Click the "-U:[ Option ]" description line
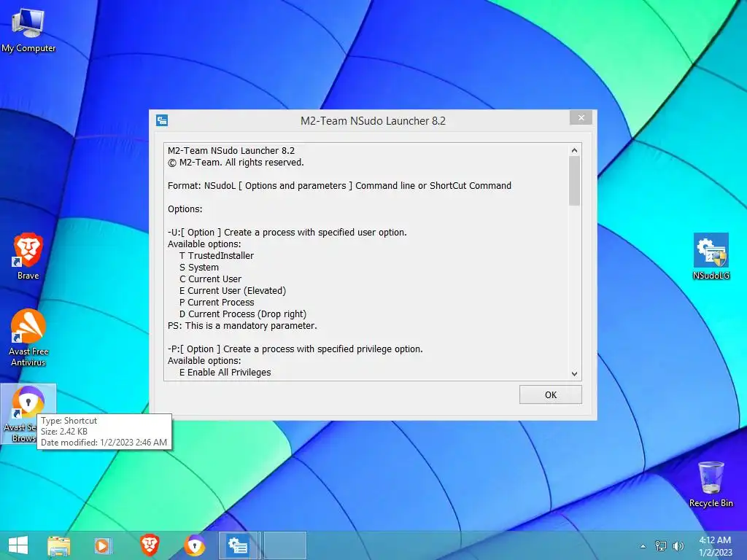This screenshot has height=560, width=747. 287,233
